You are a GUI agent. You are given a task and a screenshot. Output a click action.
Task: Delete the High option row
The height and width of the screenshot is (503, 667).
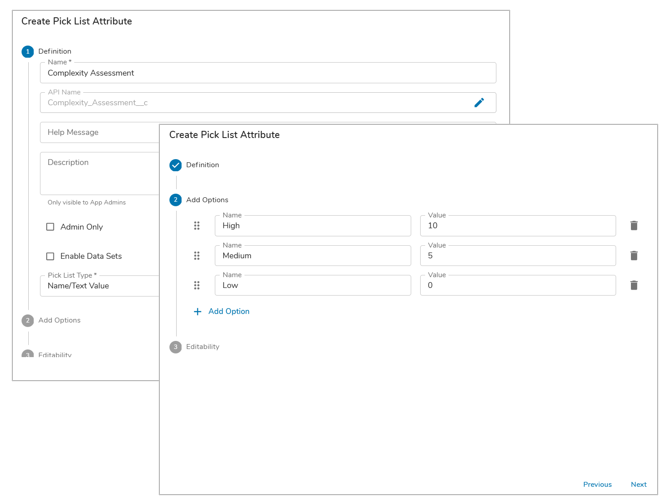pyautogui.click(x=634, y=226)
